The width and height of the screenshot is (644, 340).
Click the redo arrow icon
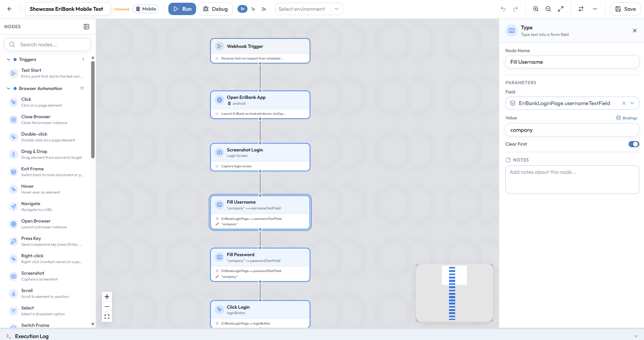(x=515, y=9)
